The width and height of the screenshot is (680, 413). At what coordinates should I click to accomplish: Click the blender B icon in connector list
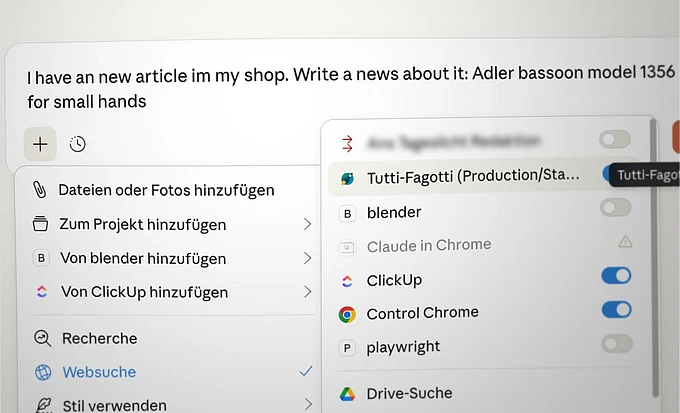(x=347, y=213)
